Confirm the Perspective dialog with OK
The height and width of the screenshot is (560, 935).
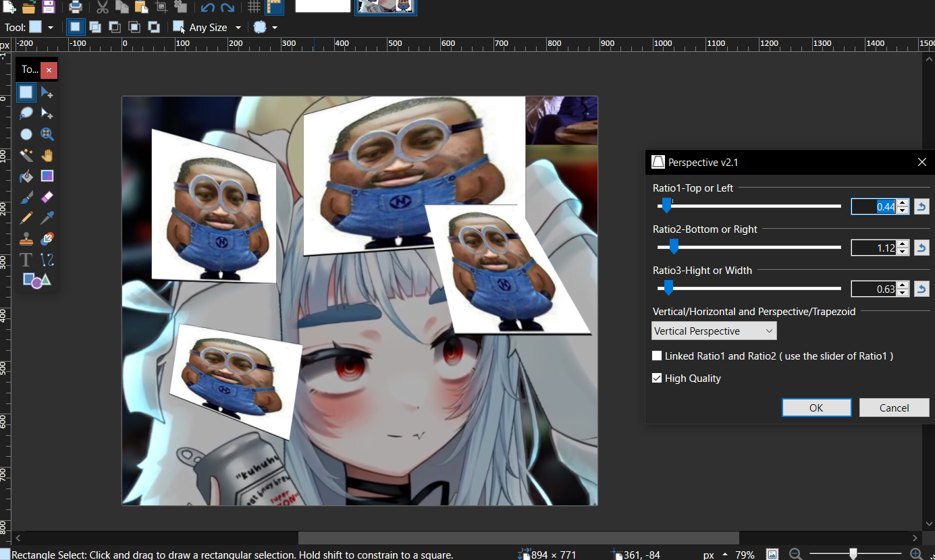point(816,408)
